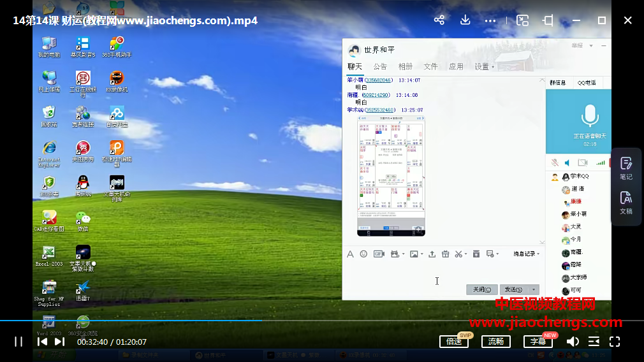Screen dimensions: 644x362
Task: Open the 倍速 playback speed menu
Action: [454, 342]
